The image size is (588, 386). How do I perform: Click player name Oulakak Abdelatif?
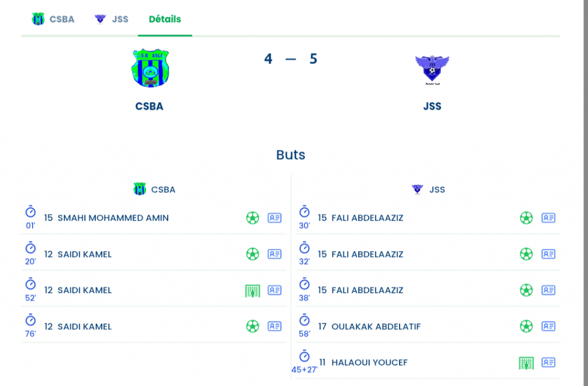coord(376,326)
